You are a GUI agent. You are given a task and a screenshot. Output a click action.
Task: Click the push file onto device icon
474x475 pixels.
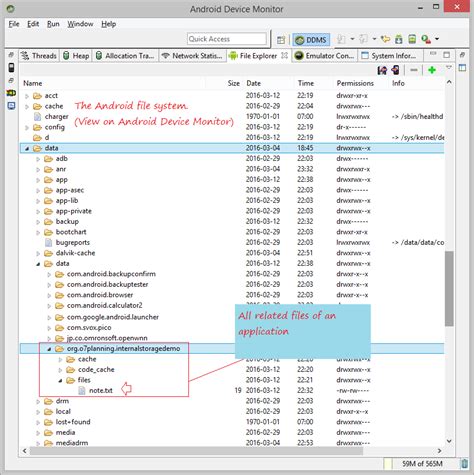(x=396, y=70)
